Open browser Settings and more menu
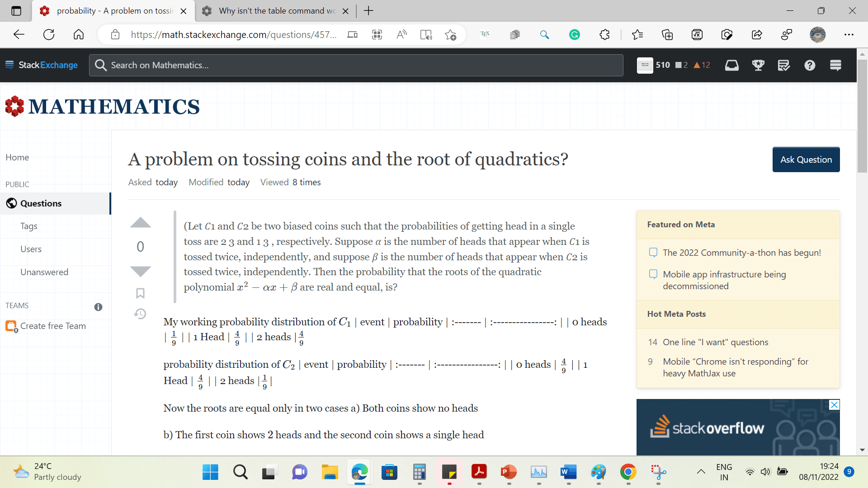Image resolution: width=868 pixels, height=488 pixels. pyautogui.click(x=849, y=35)
